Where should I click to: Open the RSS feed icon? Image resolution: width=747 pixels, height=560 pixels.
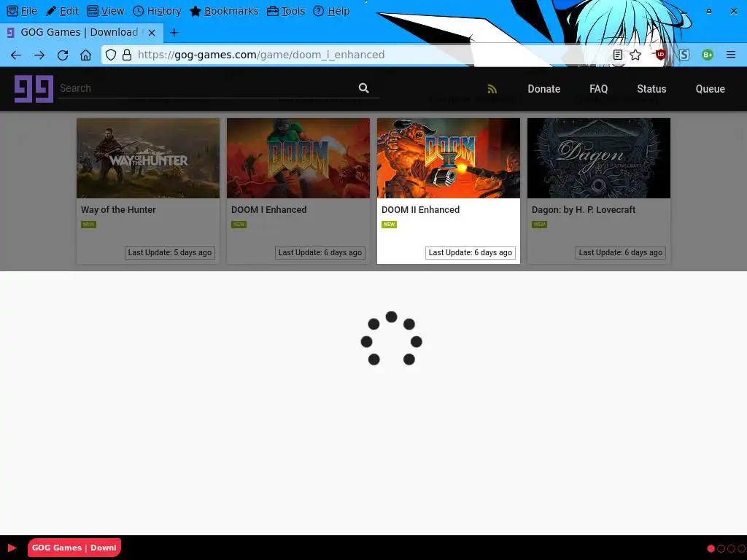pos(492,89)
